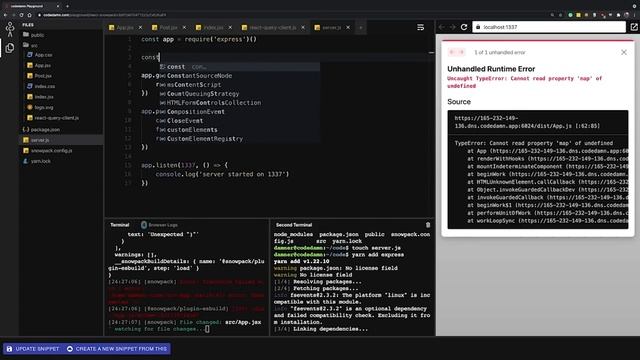640x360 pixels.
Task: Select server.js in file tree
Action: (x=61, y=140)
